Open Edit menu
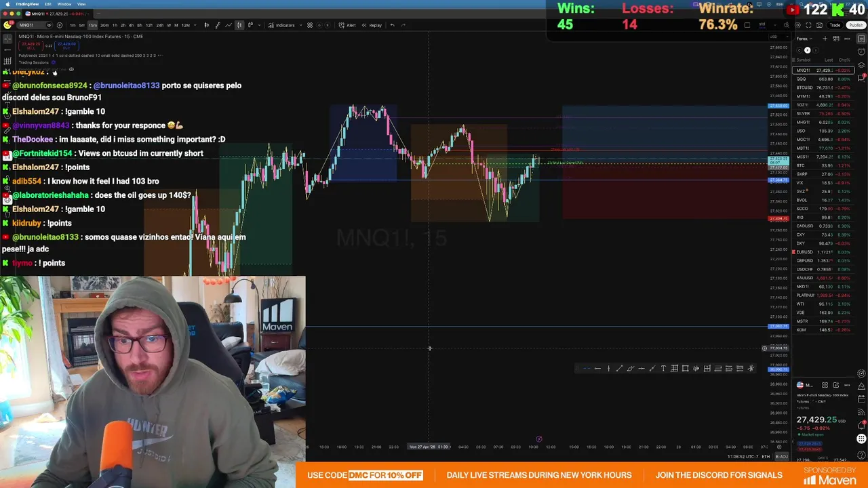The height and width of the screenshot is (488, 868). click(48, 4)
